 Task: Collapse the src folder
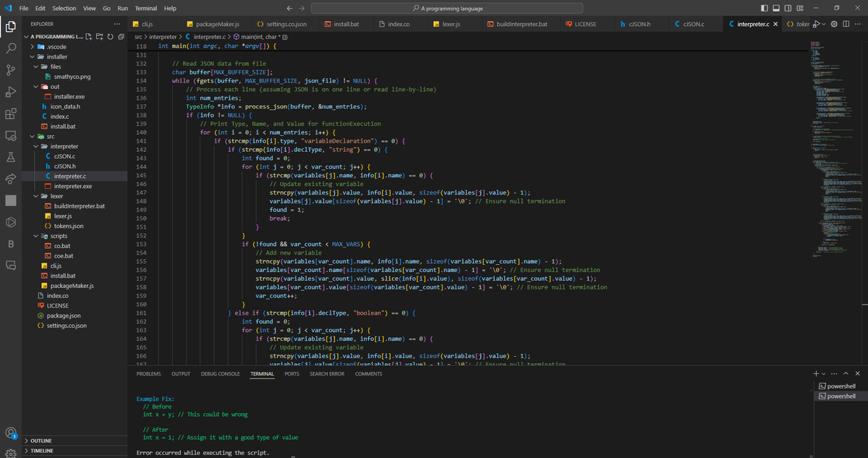pos(76,136)
